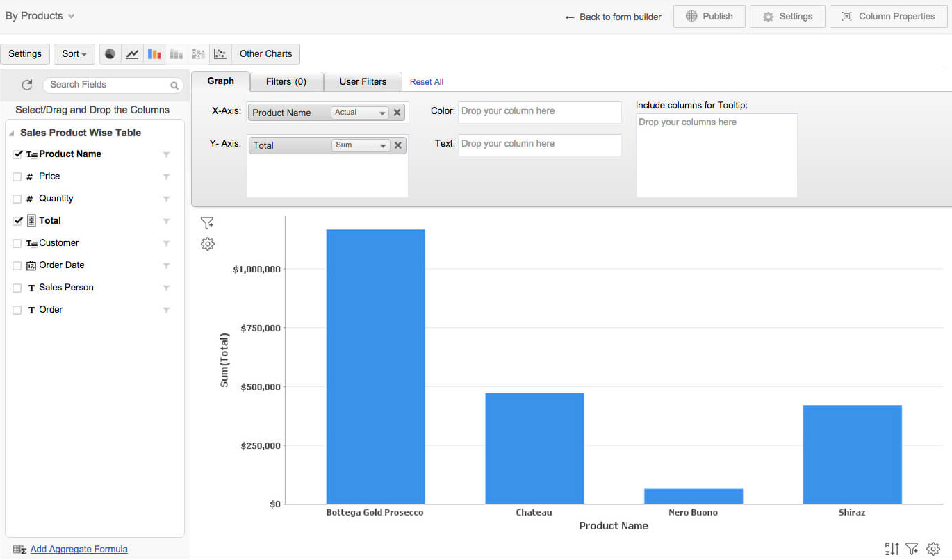Viewport: 952px width, 560px height.
Task: Open the Sum aggregation dropdown on Y-Axis
Action: point(360,145)
